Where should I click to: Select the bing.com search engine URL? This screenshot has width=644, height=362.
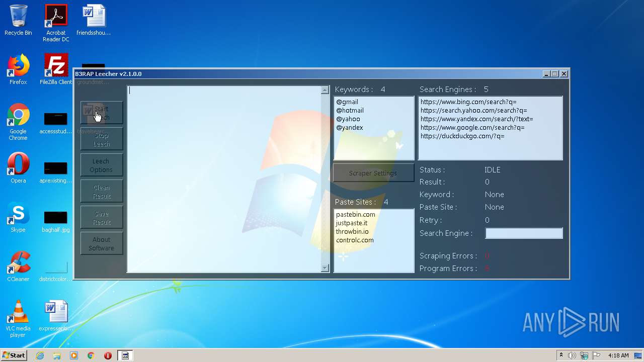pos(468,102)
